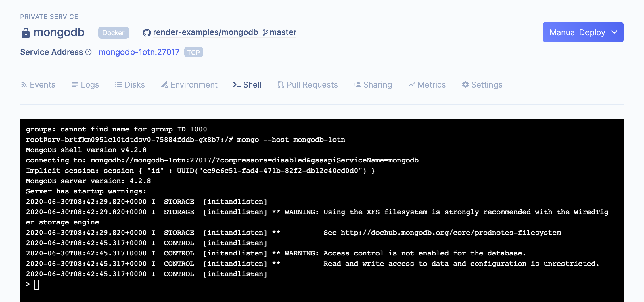This screenshot has width=644, height=302.
Task: Click the lock icon beside mongodb service name
Action: point(26,32)
